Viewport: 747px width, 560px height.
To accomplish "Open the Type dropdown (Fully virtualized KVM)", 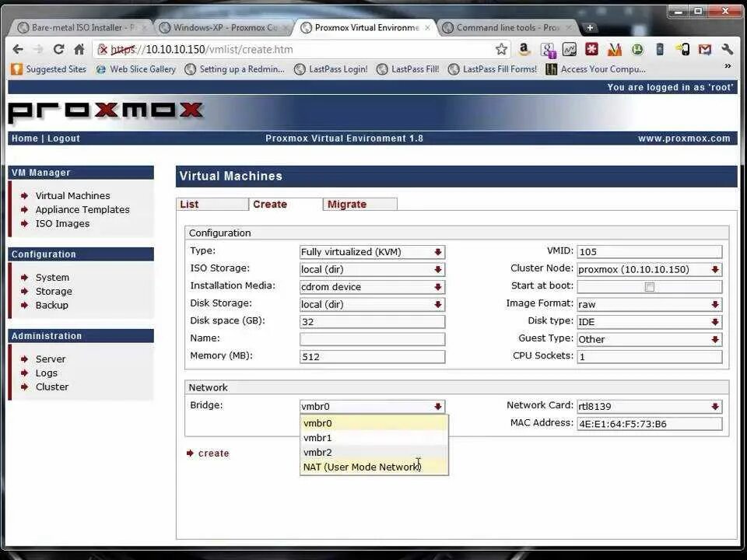I will point(372,252).
